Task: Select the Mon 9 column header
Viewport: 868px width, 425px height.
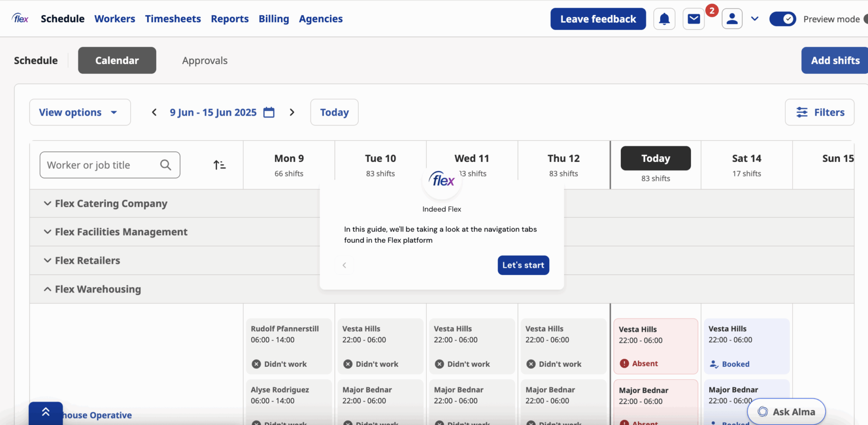Action: click(x=289, y=165)
